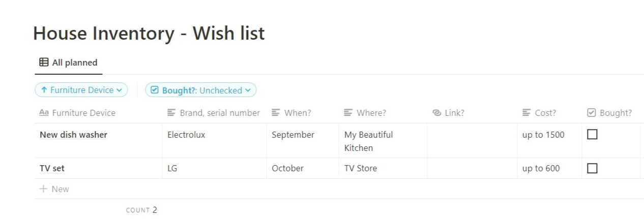Image resolution: width=644 pixels, height=223 pixels.
Task: Open the New dish washer page
Action: (73, 135)
